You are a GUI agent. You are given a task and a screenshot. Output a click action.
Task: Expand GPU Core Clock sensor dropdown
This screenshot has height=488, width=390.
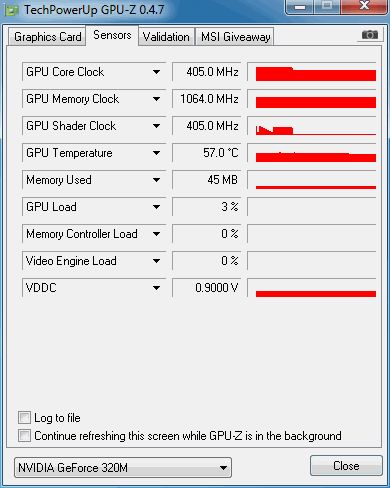pos(156,72)
